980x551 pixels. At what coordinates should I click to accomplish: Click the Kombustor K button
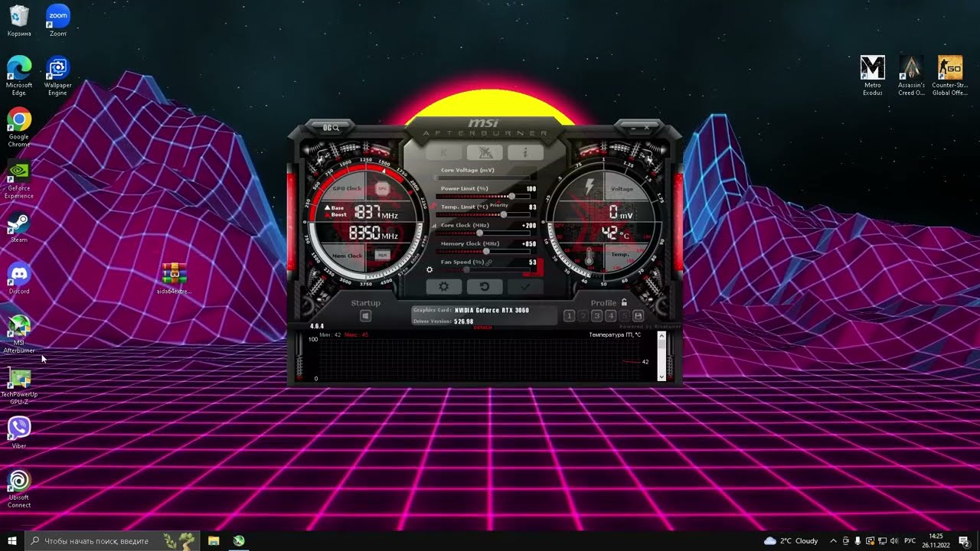444,152
